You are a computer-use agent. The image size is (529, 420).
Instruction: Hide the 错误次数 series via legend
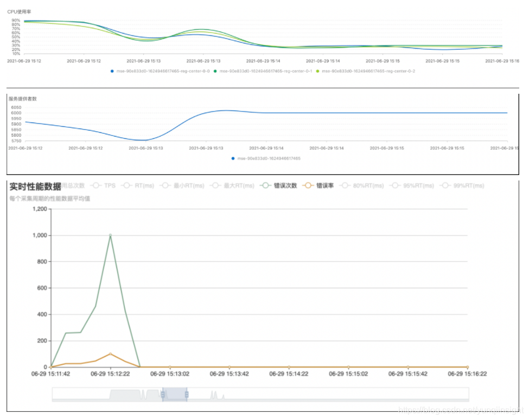click(x=278, y=185)
